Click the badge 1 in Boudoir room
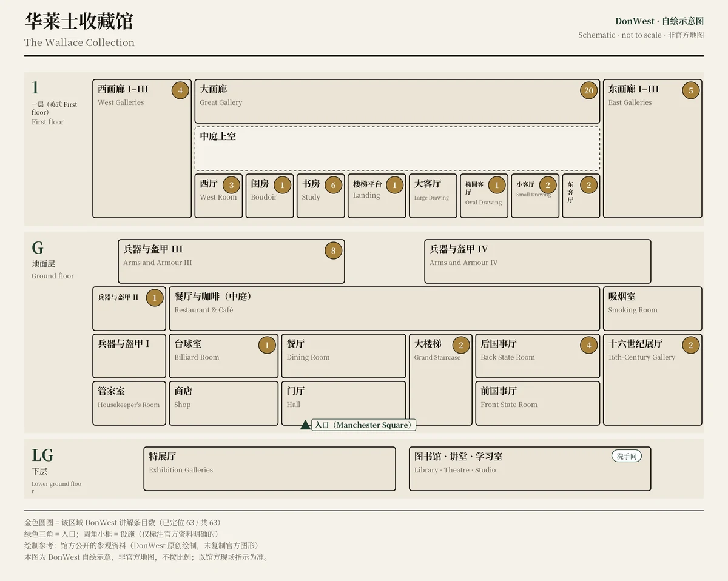 point(282,186)
